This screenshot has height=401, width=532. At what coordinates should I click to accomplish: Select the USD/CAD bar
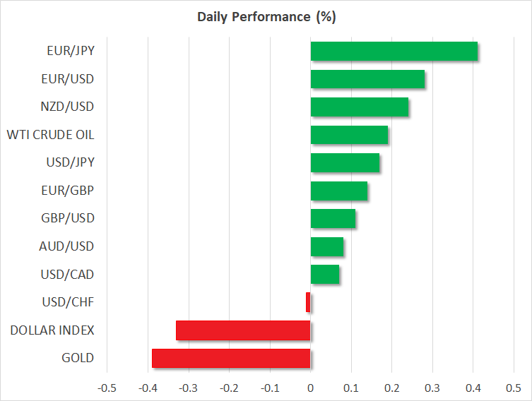pyautogui.click(x=324, y=275)
